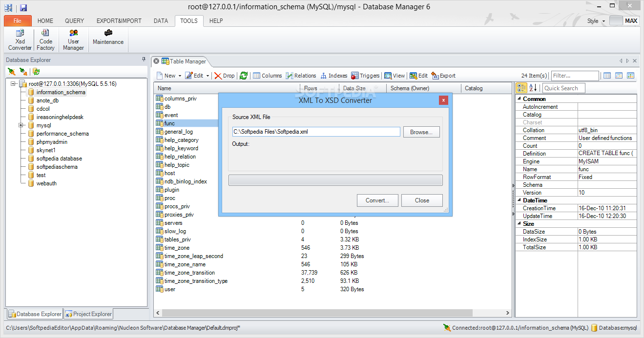Open the File menu

[18, 21]
